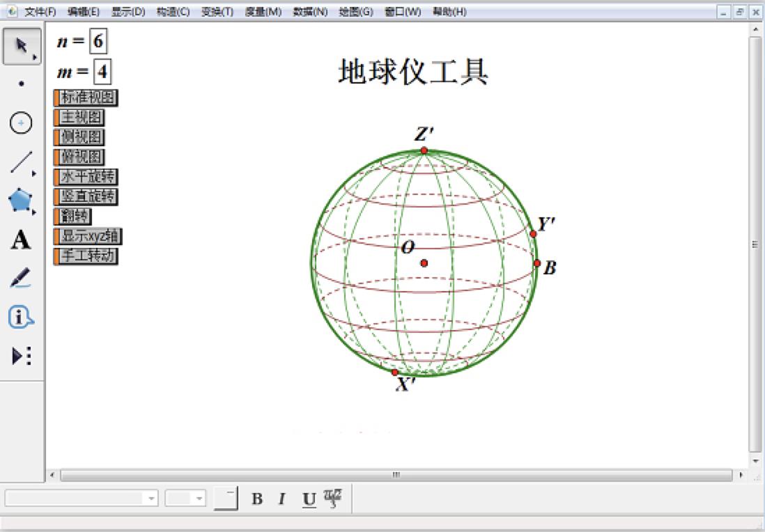Toggle italic text formatting
The image size is (765, 532).
[x=281, y=498]
